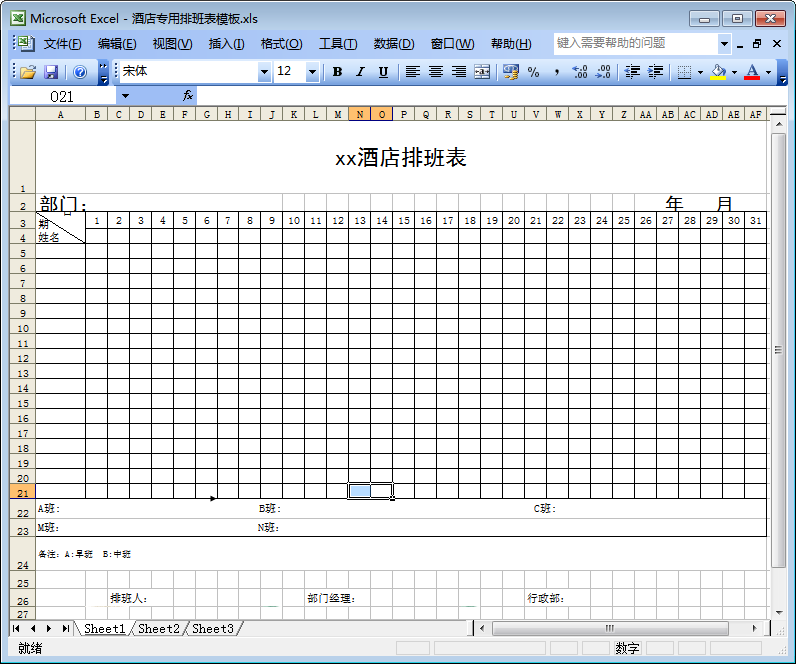Select the xx酒店排班表 title cell
The width and height of the screenshot is (796, 664).
(x=401, y=157)
